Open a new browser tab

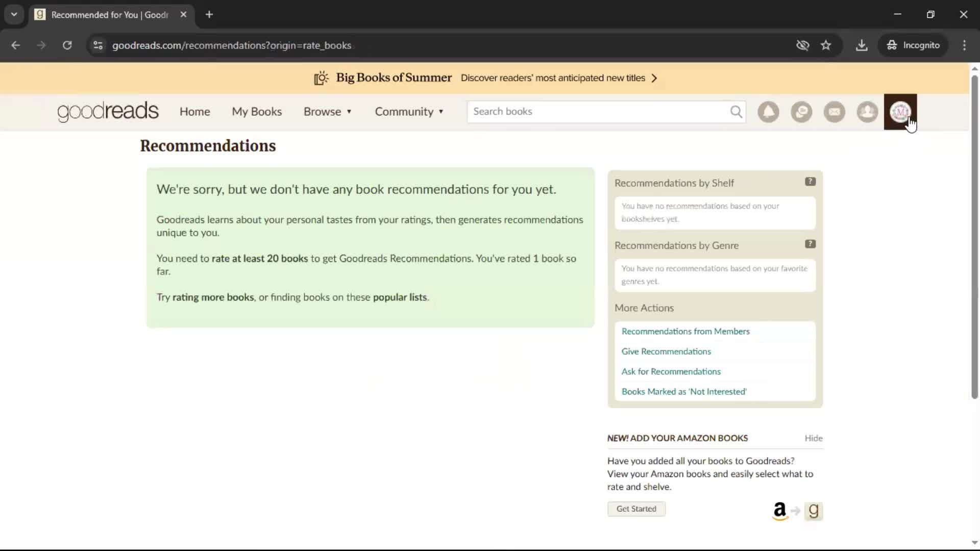coord(209,15)
